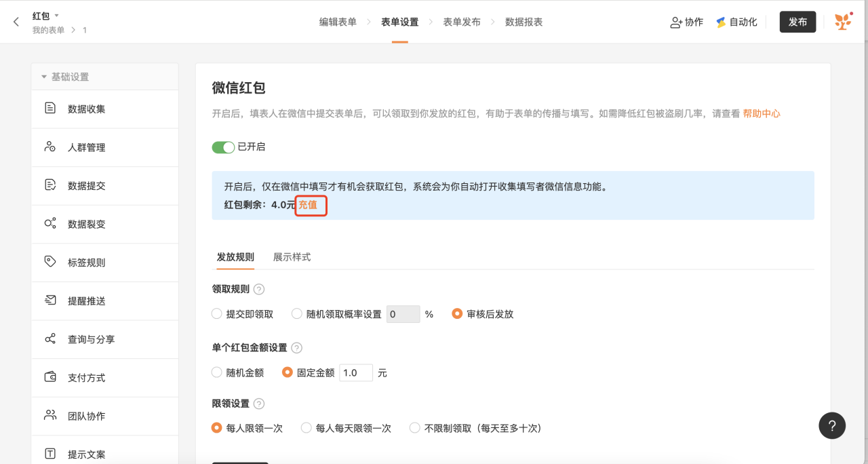The width and height of the screenshot is (868, 464).
Task: Show help for 领取规则
Action: [x=259, y=289]
